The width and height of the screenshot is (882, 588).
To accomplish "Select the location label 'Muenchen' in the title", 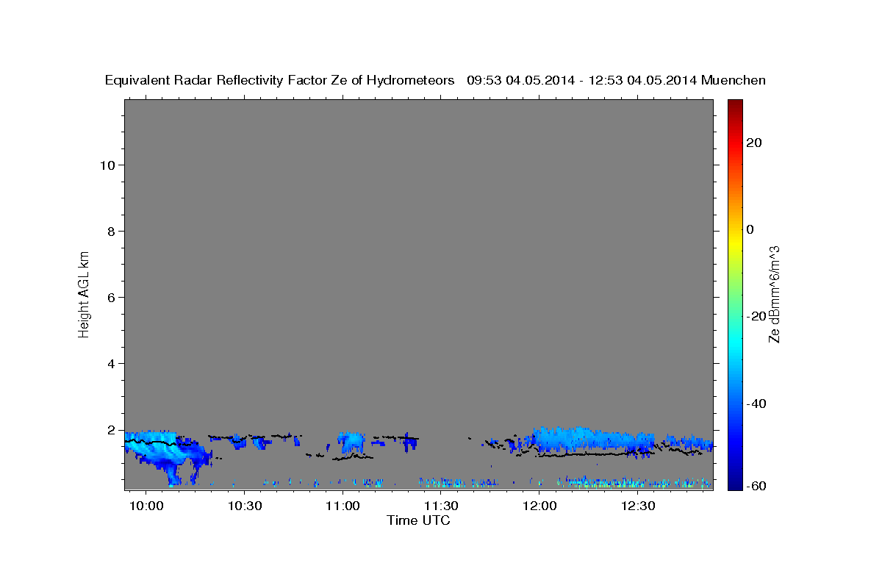I will pyautogui.click(x=734, y=80).
